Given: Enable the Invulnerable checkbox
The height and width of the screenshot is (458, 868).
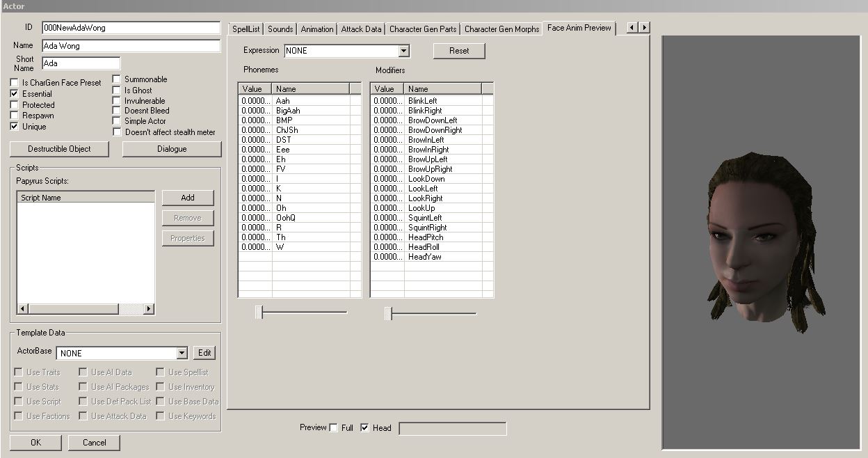Looking at the screenshot, I should 117,101.
